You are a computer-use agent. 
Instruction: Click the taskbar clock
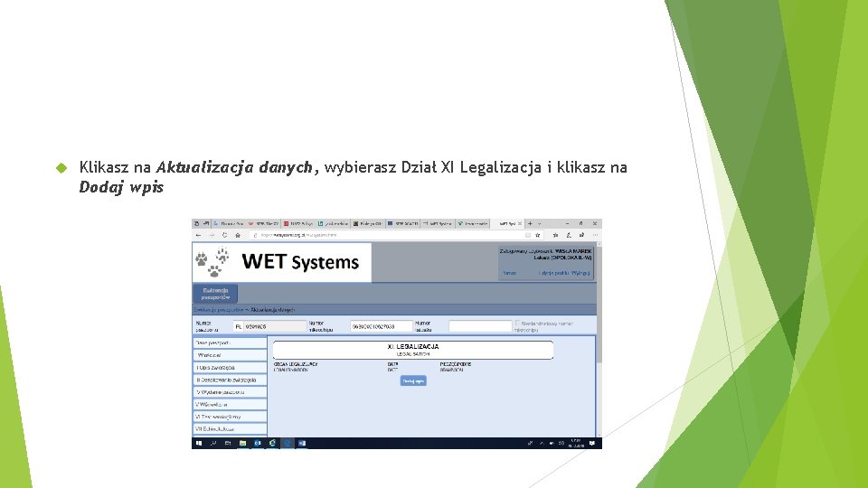click(x=578, y=443)
